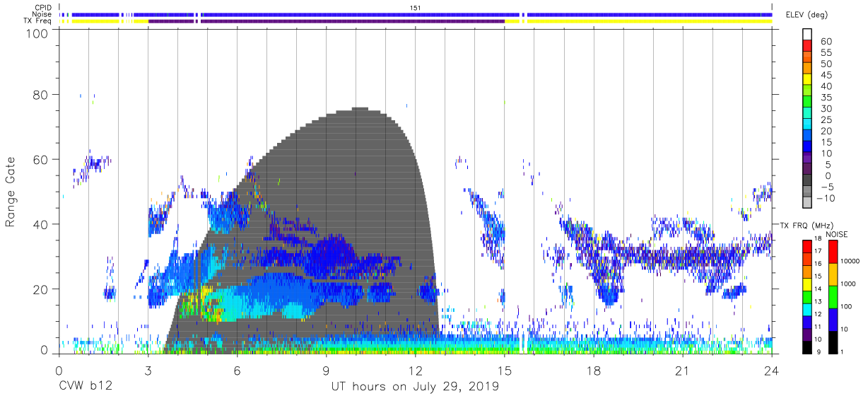Pick the green swatch in the TX FRQ color bar
Screen dimensions: 868x401
[807, 296]
